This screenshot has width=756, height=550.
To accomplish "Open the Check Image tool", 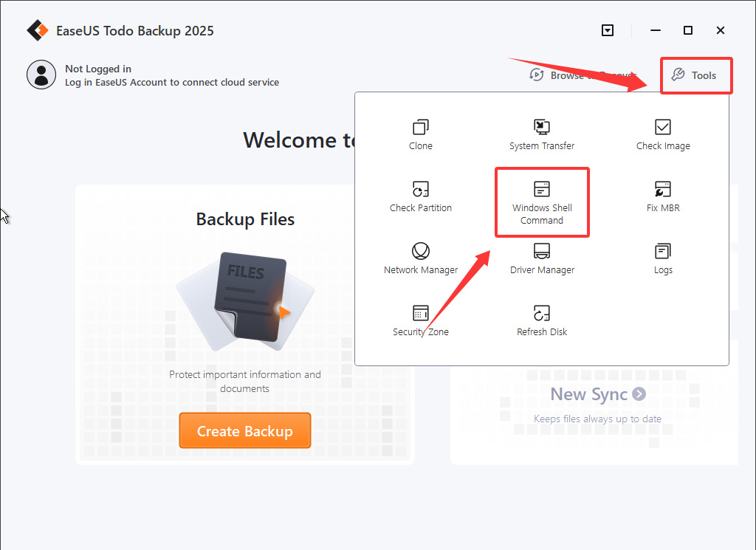I will [x=663, y=135].
